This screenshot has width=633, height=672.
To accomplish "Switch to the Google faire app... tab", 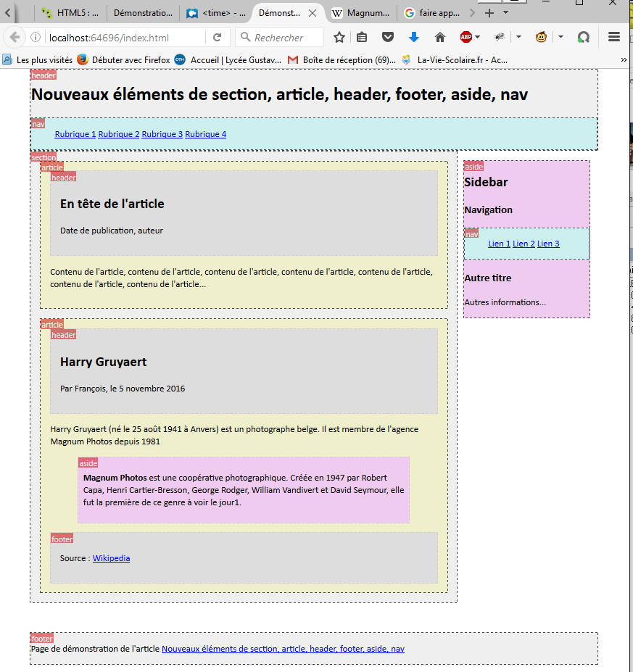I will pos(434,13).
